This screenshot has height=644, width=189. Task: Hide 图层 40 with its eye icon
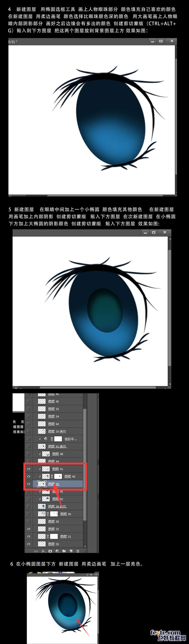click(29, 476)
